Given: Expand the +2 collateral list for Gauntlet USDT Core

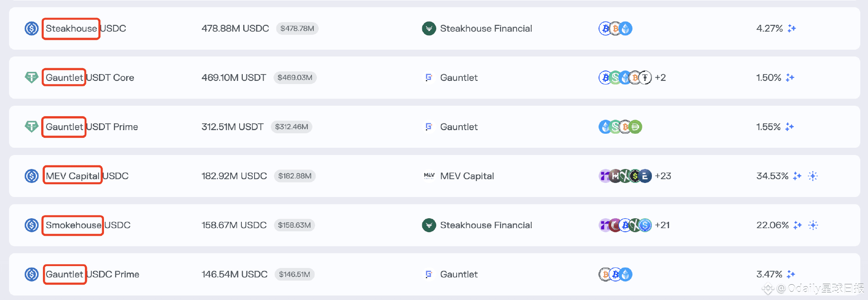Looking at the screenshot, I should 660,78.
